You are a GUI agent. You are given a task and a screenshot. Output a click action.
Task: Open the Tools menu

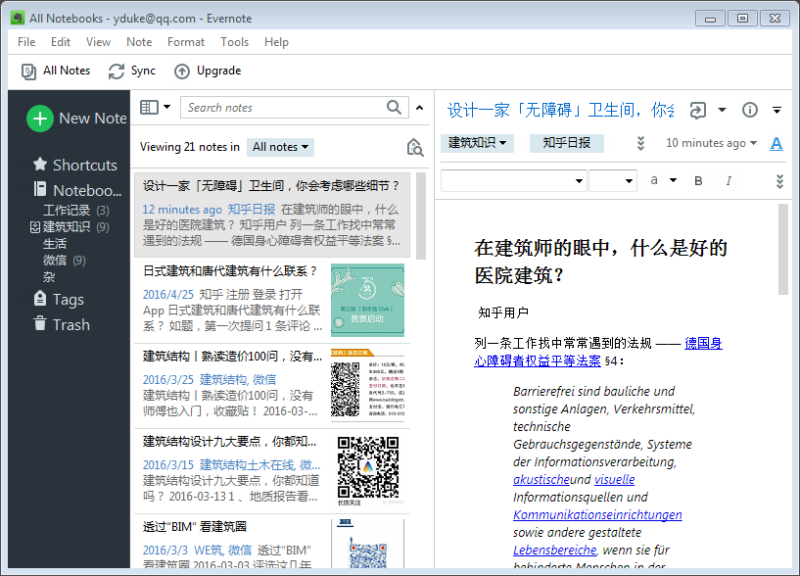[235, 42]
